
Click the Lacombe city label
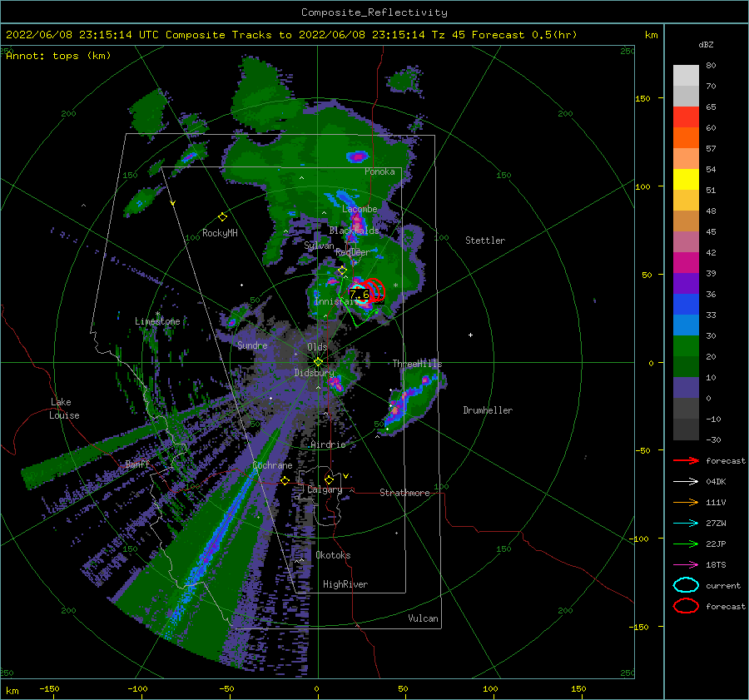(360, 209)
